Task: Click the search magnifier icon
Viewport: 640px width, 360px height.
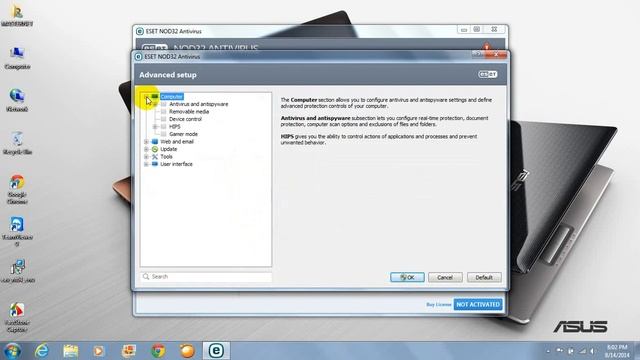Action: pos(146,277)
